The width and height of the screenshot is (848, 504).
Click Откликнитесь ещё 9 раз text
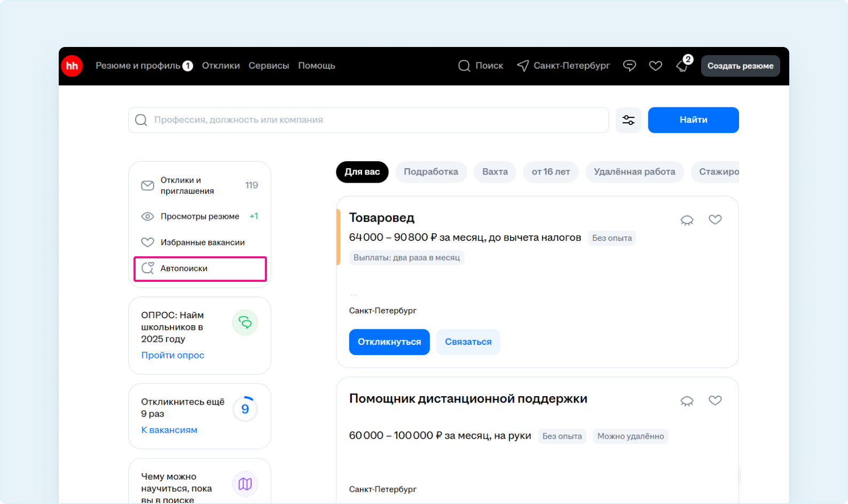[x=183, y=408]
